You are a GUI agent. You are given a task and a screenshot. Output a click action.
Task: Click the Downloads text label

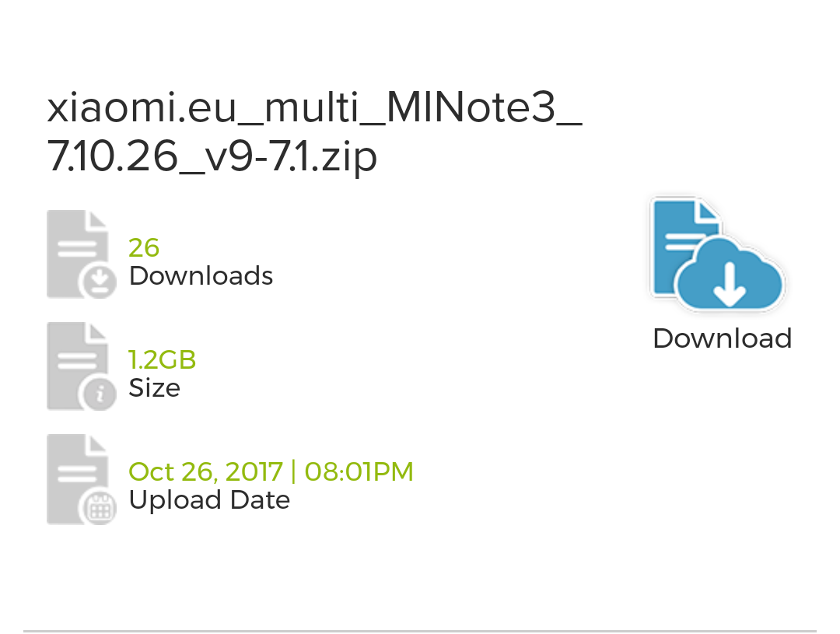point(201,276)
